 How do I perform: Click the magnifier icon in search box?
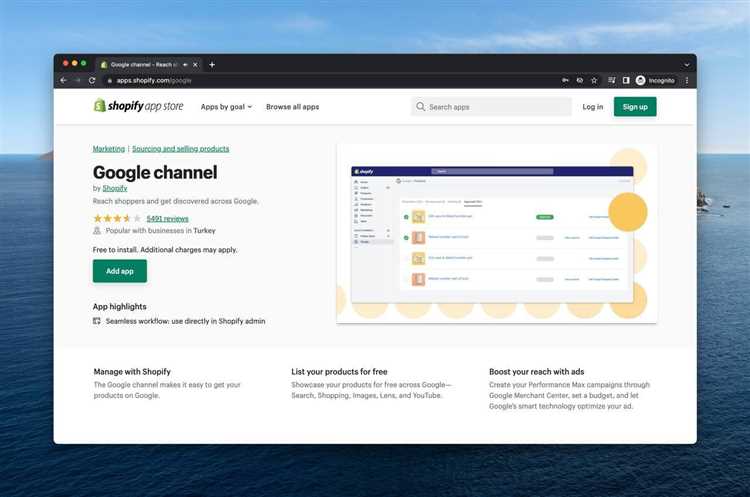[x=420, y=107]
